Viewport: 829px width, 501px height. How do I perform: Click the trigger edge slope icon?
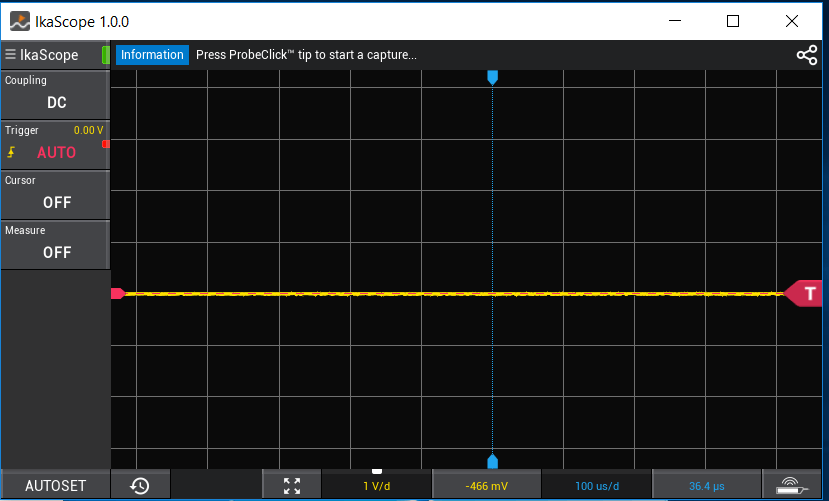(12, 153)
